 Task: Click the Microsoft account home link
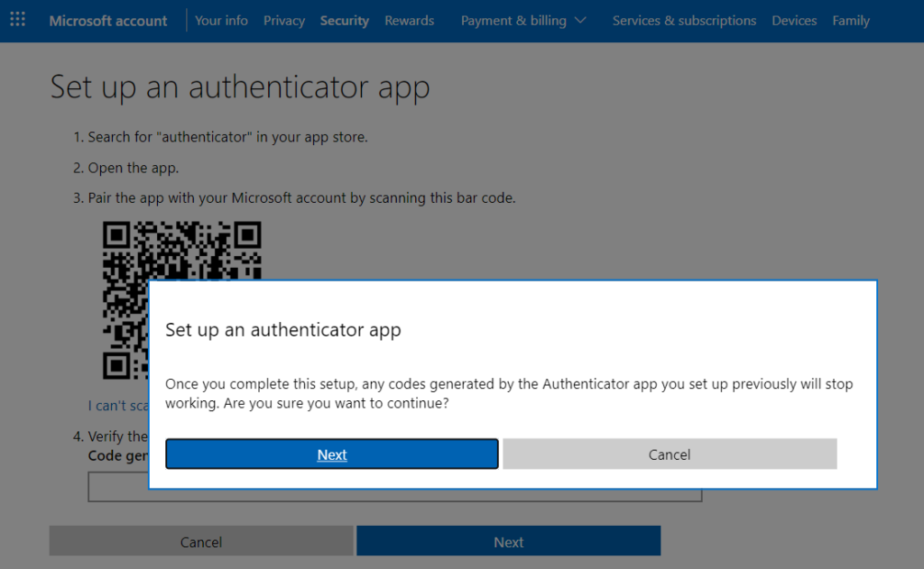pos(108,21)
